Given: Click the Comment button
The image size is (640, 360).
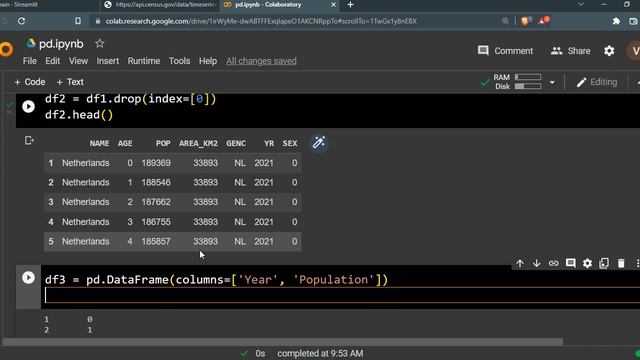Looking at the screenshot, I should [505, 51].
